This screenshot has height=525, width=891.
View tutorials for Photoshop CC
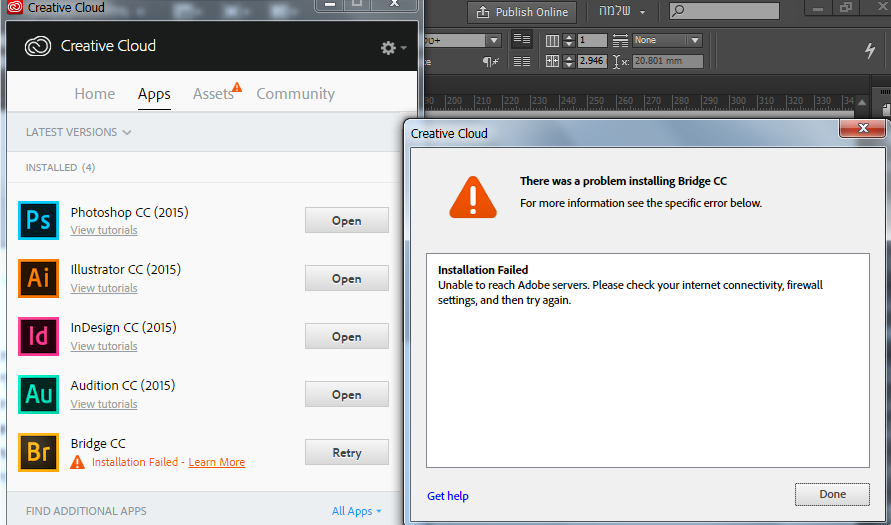tap(104, 230)
